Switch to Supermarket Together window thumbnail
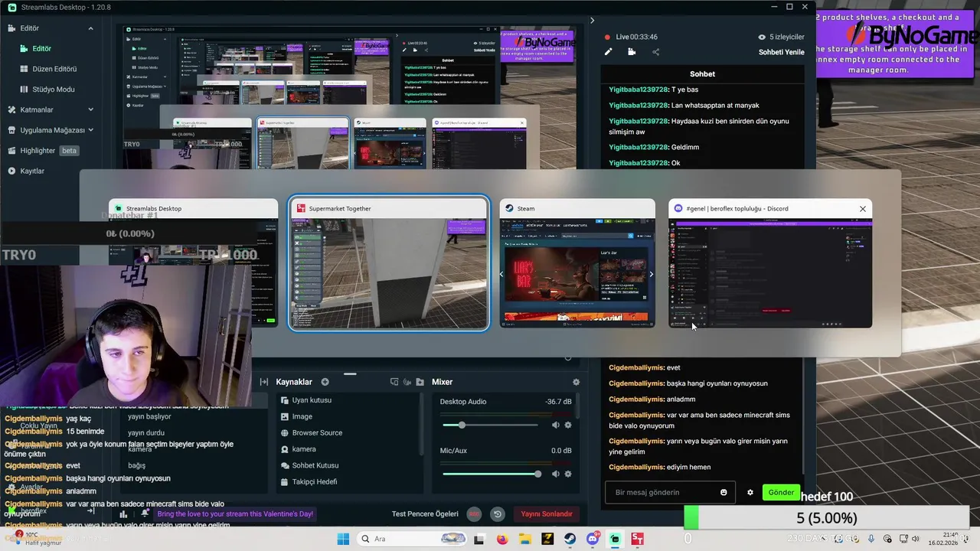Screen dimensions: 980x551 tap(388, 263)
